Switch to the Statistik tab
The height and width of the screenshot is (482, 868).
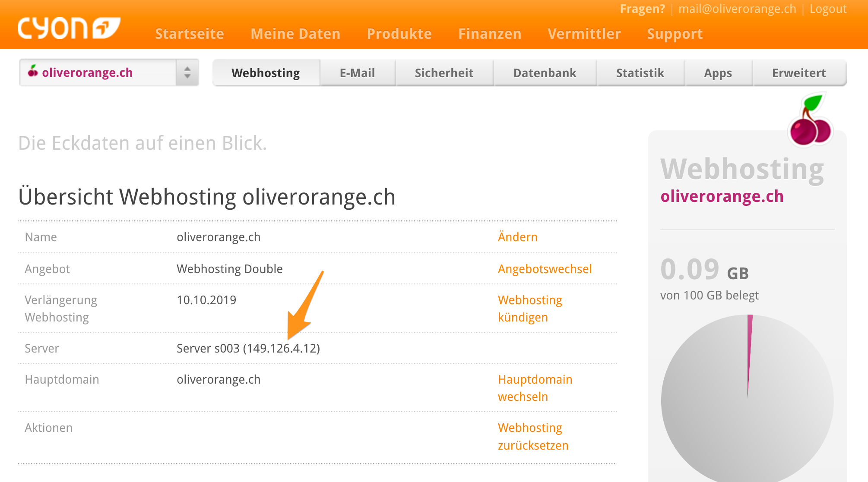click(640, 73)
